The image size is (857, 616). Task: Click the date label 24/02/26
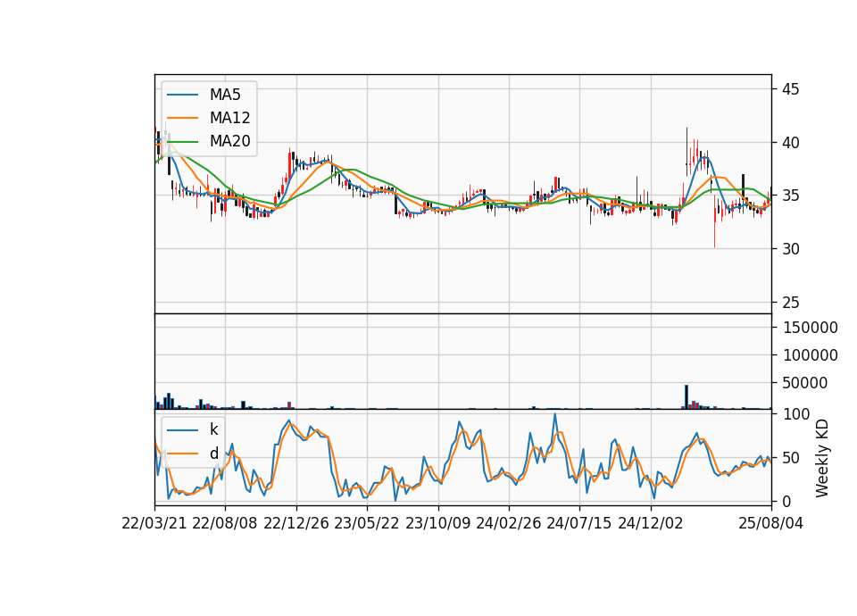click(x=508, y=523)
